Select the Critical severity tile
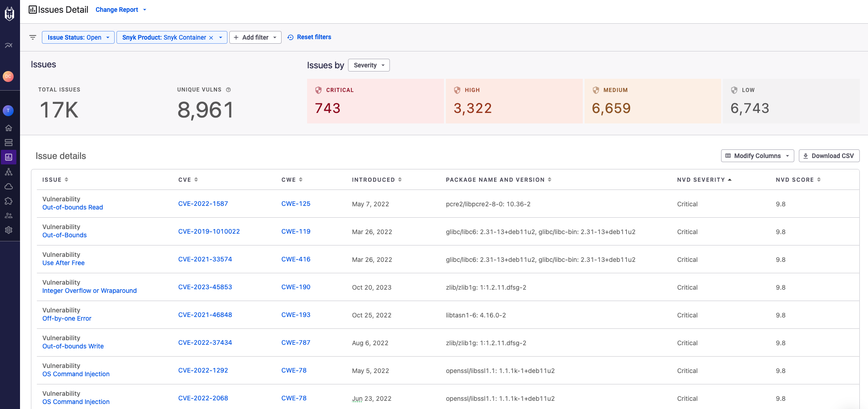The image size is (868, 409). (x=375, y=101)
